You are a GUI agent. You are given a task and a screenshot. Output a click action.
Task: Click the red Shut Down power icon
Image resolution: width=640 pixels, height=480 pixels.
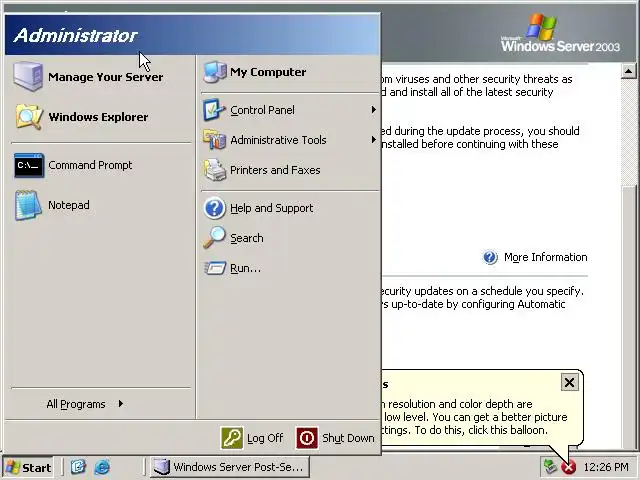point(307,438)
